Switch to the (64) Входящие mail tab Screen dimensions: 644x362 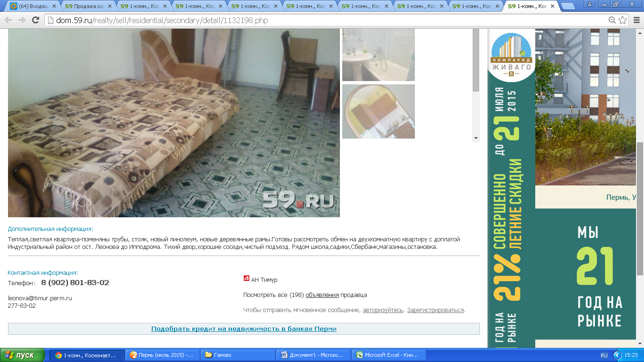click(32, 6)
